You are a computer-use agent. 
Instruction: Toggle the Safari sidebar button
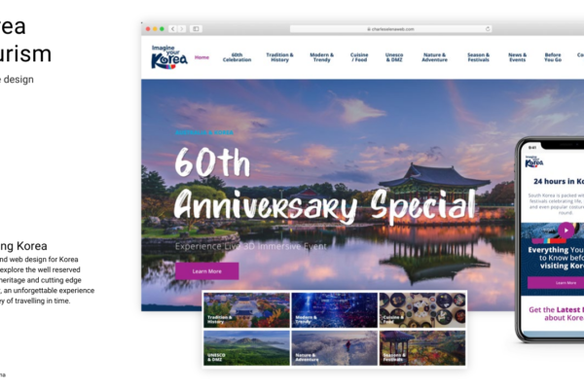click(x=196, y=28)
